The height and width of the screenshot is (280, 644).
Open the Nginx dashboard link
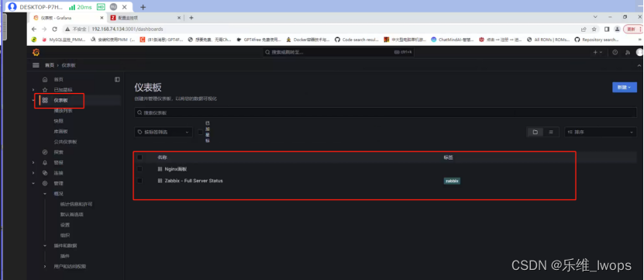tap(176, 169)
